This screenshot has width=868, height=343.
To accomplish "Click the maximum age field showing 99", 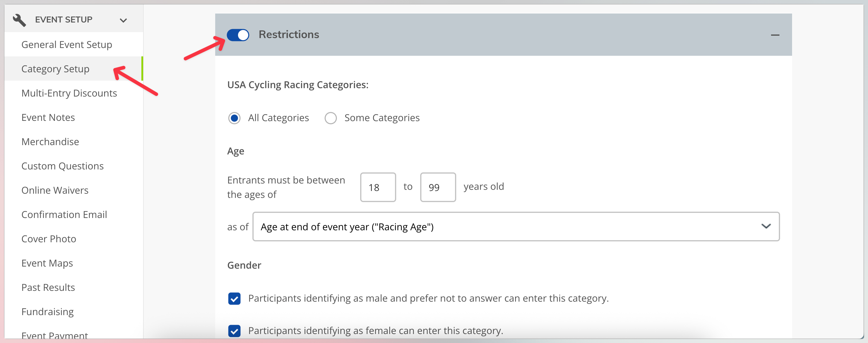I will tap(438, 187).
